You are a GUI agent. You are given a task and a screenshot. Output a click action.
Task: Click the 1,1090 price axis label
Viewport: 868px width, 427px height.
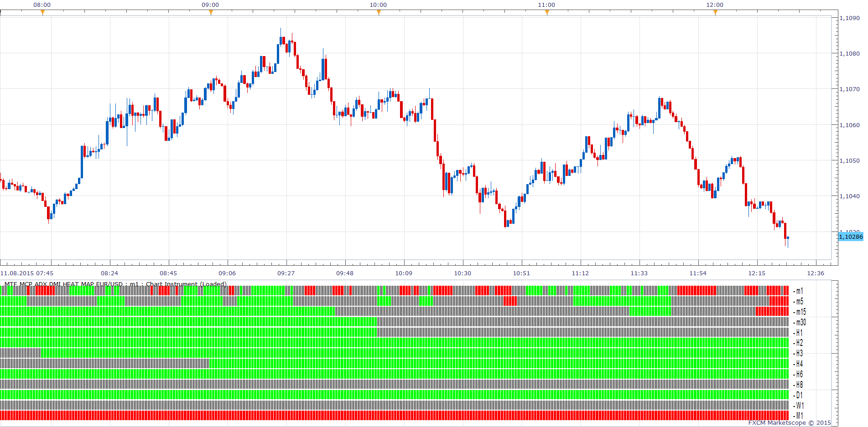click(850, 18)
